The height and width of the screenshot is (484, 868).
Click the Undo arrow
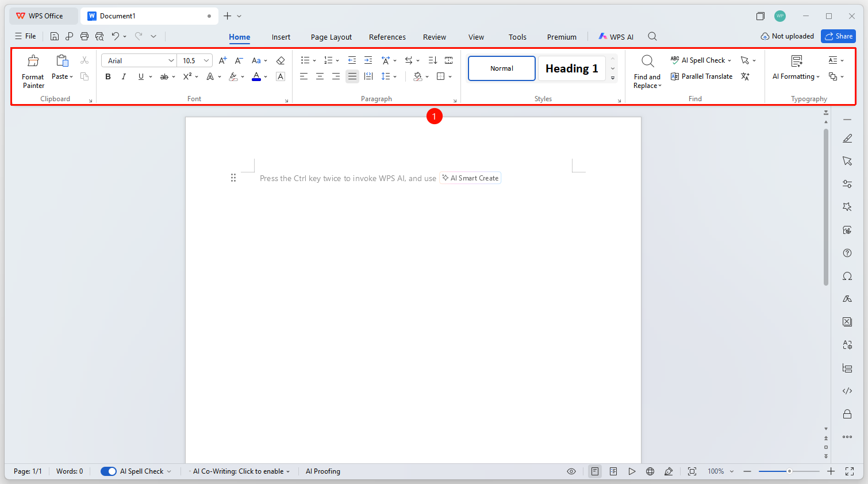[x=116, y=36]
